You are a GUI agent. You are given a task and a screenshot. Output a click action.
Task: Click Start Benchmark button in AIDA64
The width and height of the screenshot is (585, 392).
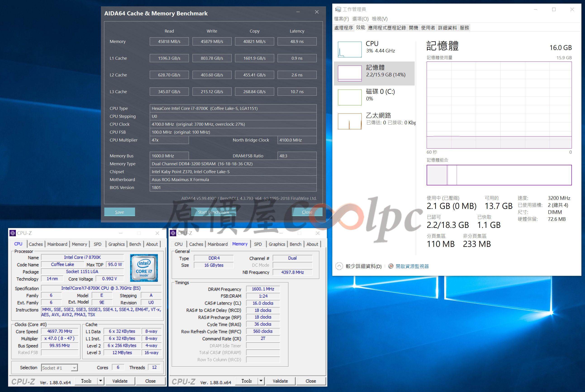[x=214, y=212]
